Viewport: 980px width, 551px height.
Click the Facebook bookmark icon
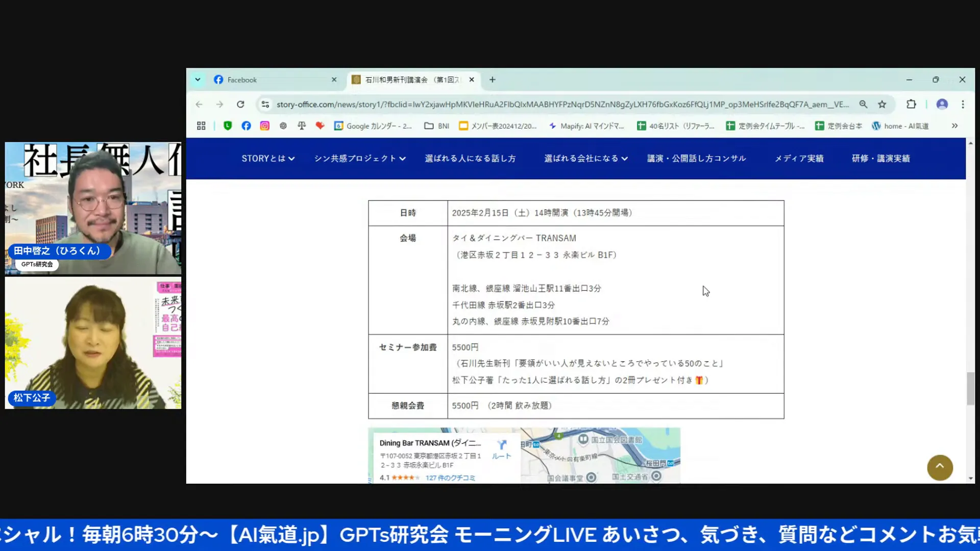click(x=246, y=126)
